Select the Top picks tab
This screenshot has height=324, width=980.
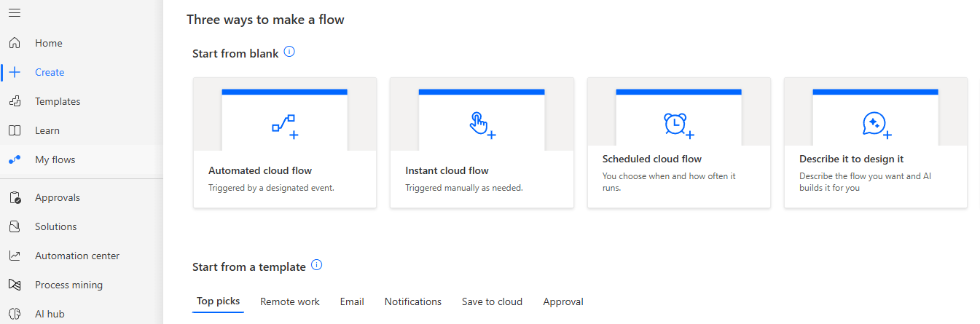[218, 301]
